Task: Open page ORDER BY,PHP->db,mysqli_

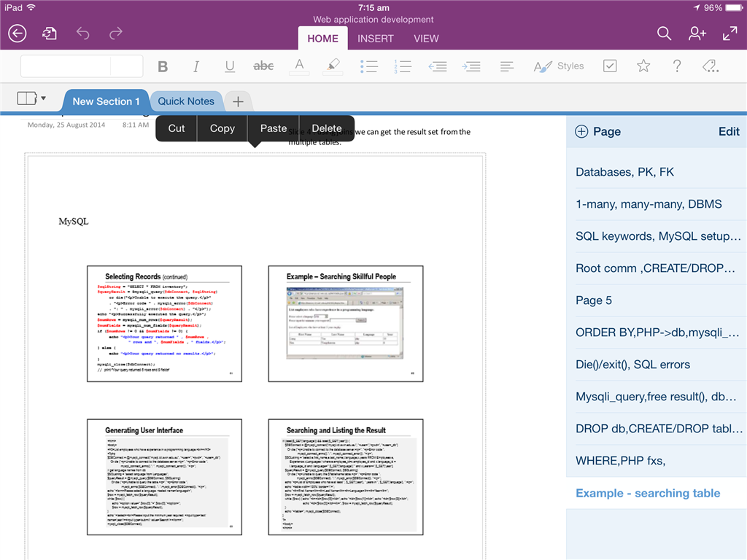Action: coord(657,332)
